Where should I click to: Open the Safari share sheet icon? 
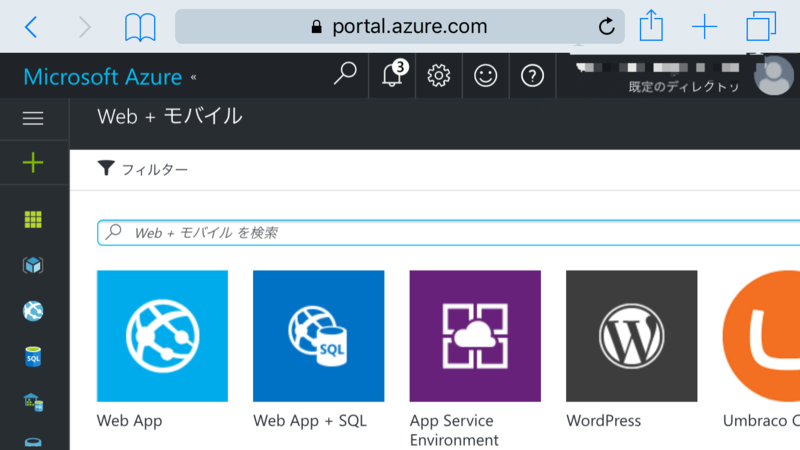(652, 26)
